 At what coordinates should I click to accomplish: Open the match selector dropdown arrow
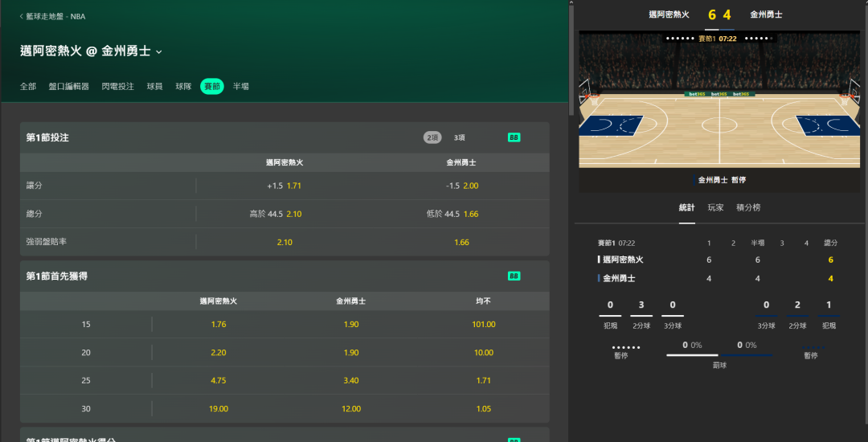159,51
